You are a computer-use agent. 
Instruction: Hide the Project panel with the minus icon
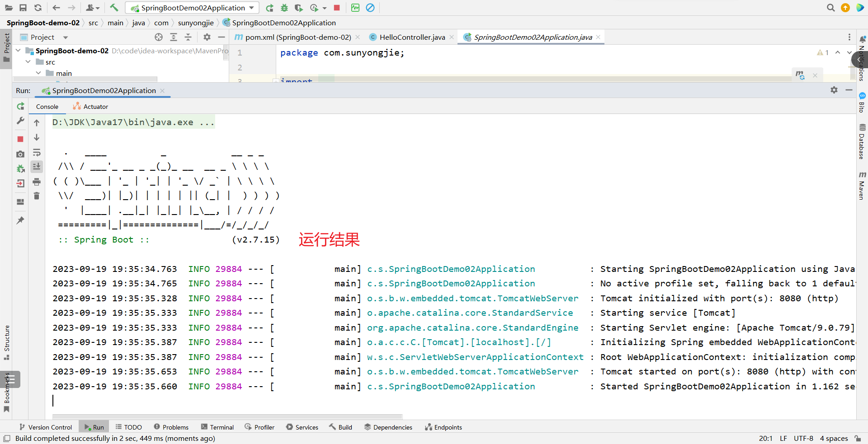222,37
